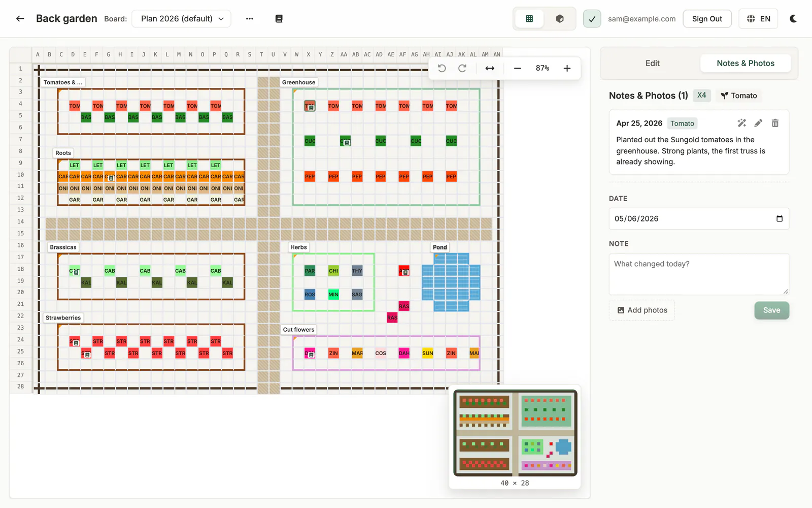Viewport: 812px width, 508px height.
Task: Zoom out with the minus button
Action: point(517,68)
